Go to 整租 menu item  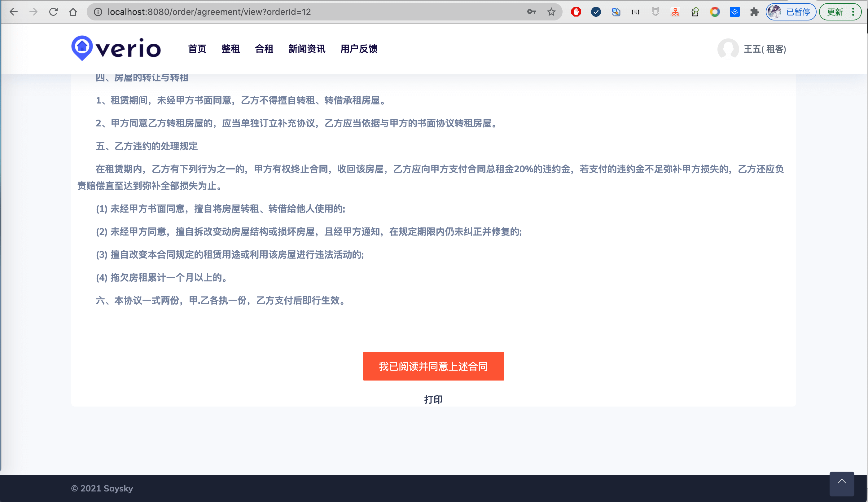tap(230, 49)
